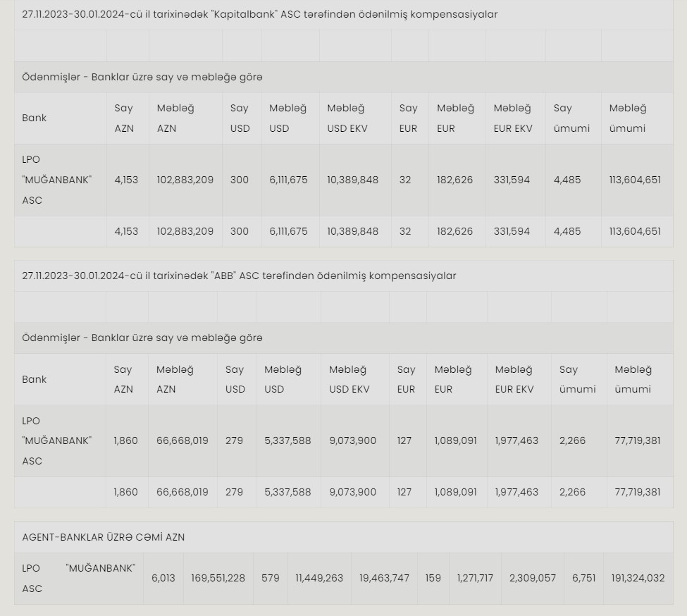687x616 pixels.
Task: Select the 11,449,263 USD amount cell
Action: [x=319, y=578]
